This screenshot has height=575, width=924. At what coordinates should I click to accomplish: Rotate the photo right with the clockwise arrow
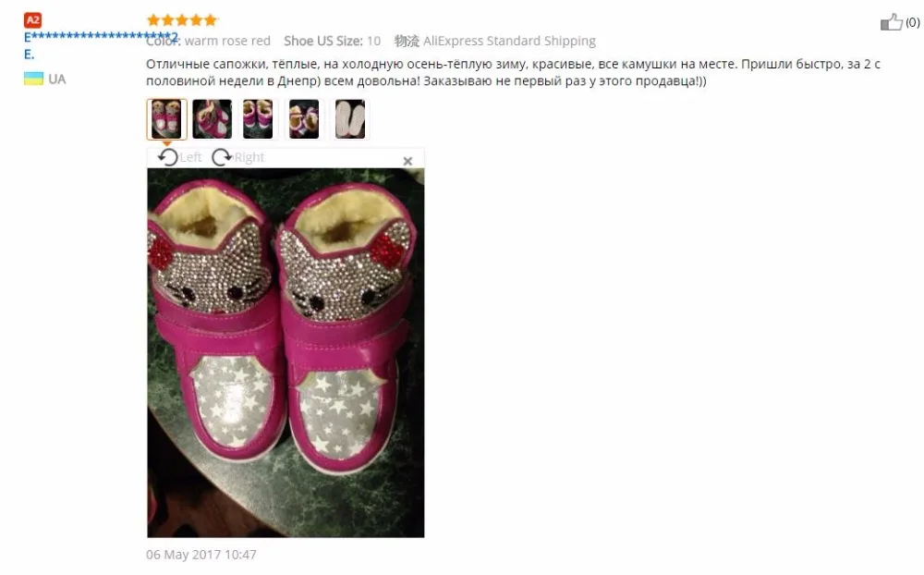(x=222, y=157)
